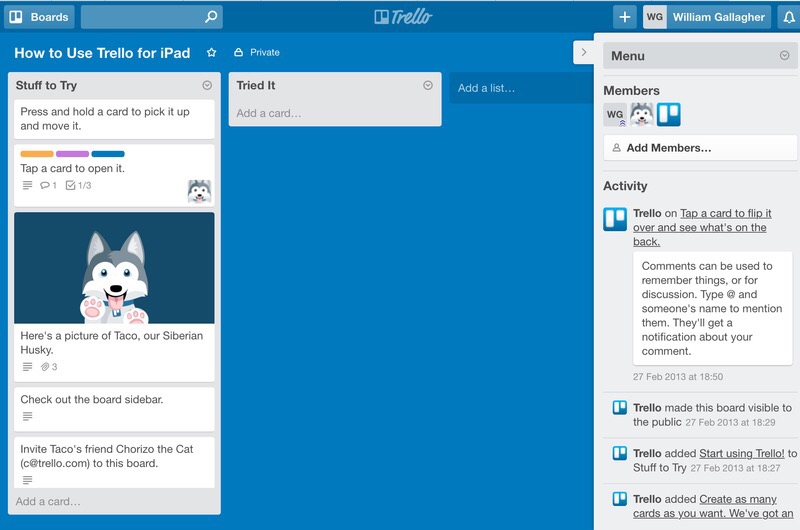The height and width of the screenshot is (530, 800).
Task: Click the husky member avatar in sidebar
Action: pos(642,114)
